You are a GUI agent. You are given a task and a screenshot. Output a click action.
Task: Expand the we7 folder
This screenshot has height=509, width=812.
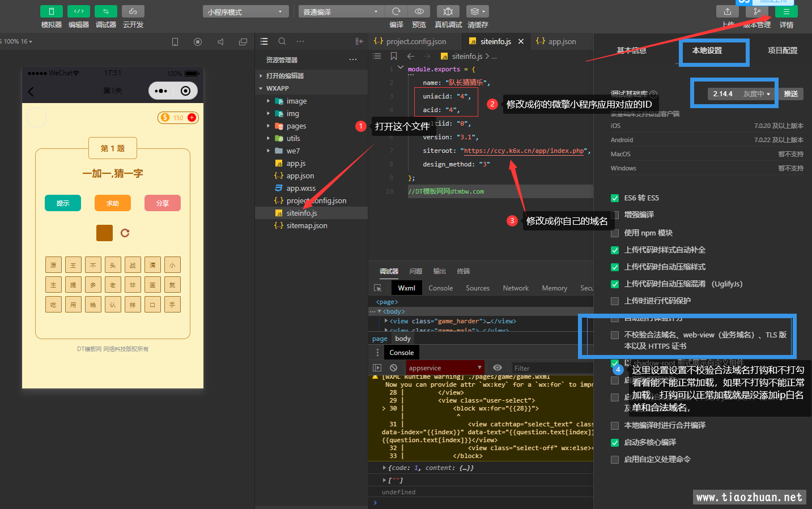point(269,151)
